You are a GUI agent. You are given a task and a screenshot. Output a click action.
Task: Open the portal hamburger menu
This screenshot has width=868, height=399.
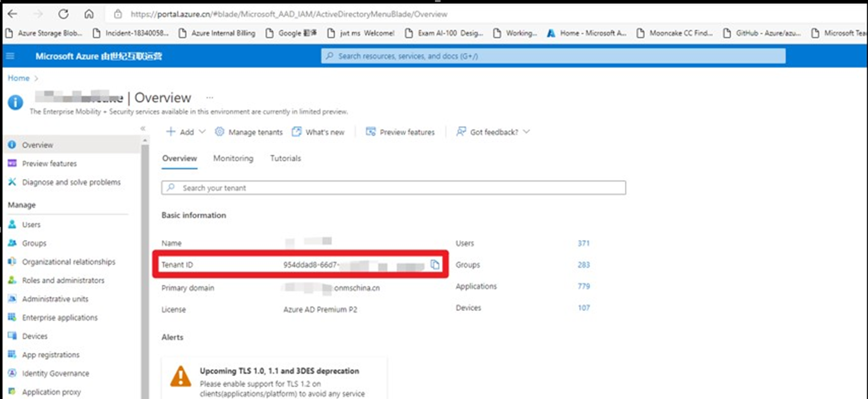point(10,56)
